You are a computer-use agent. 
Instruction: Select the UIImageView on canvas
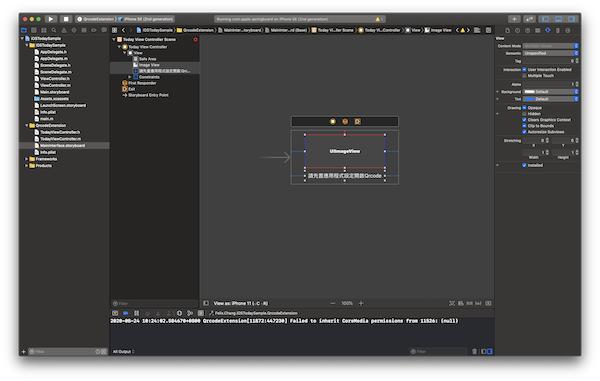pos(345,151)
